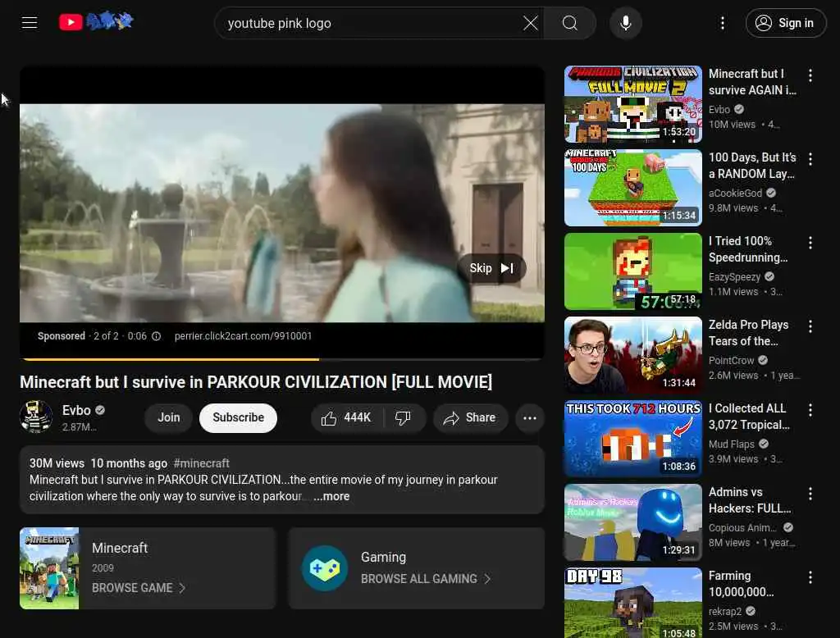
Task: Open the Zelda Pro Plays thumbnail
Action: click(x=632, y=354)
